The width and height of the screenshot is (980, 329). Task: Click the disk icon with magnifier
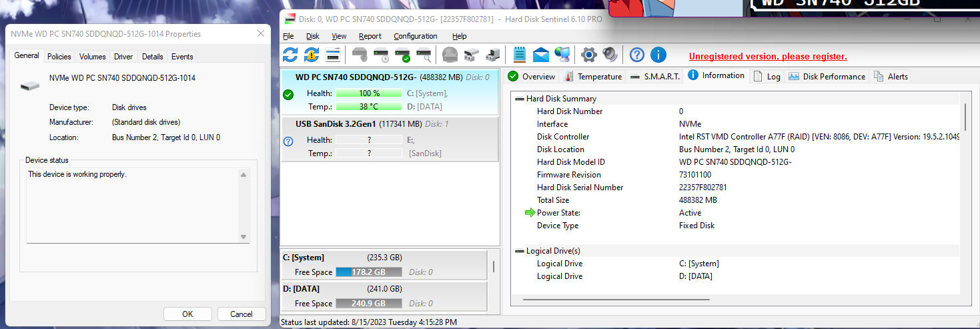[x=424, y=55]
